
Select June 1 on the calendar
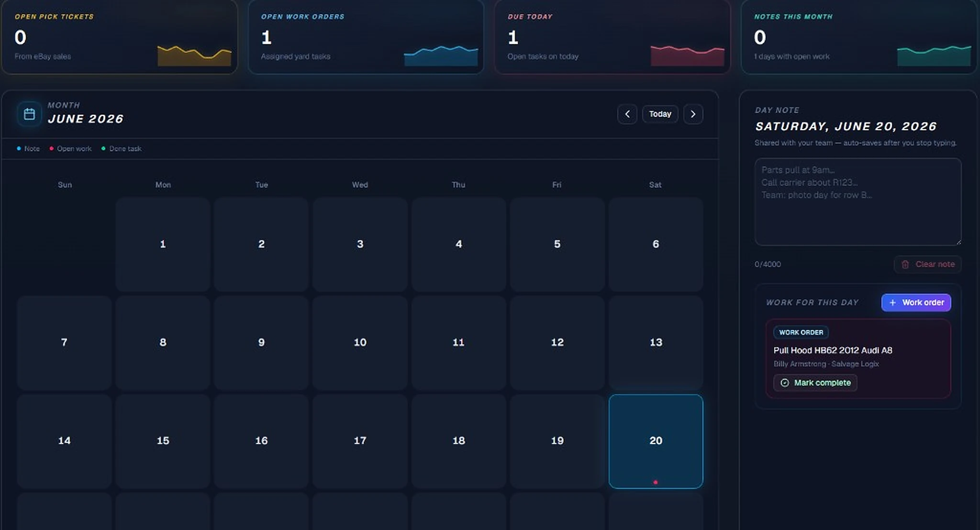pos(163,244)
